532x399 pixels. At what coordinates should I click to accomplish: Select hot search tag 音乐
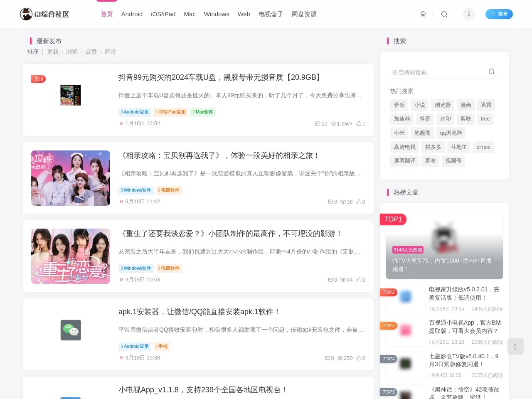click(399, 105)
